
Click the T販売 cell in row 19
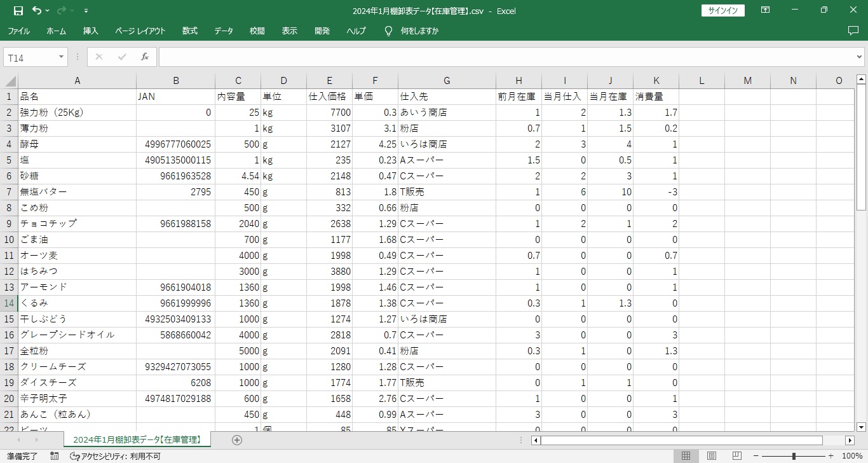tap(447, 383)
